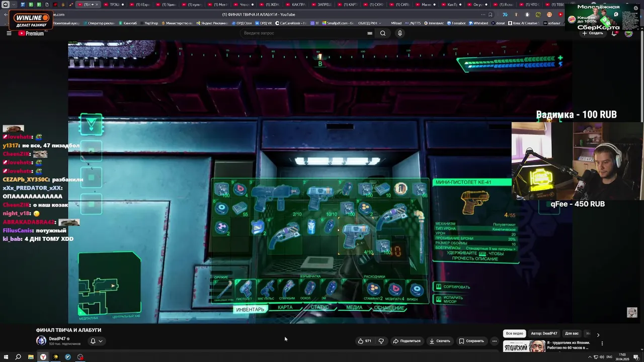Open the DeadP47 channel name link
This screenshot has width=644, height=362.
coord(57,339)
